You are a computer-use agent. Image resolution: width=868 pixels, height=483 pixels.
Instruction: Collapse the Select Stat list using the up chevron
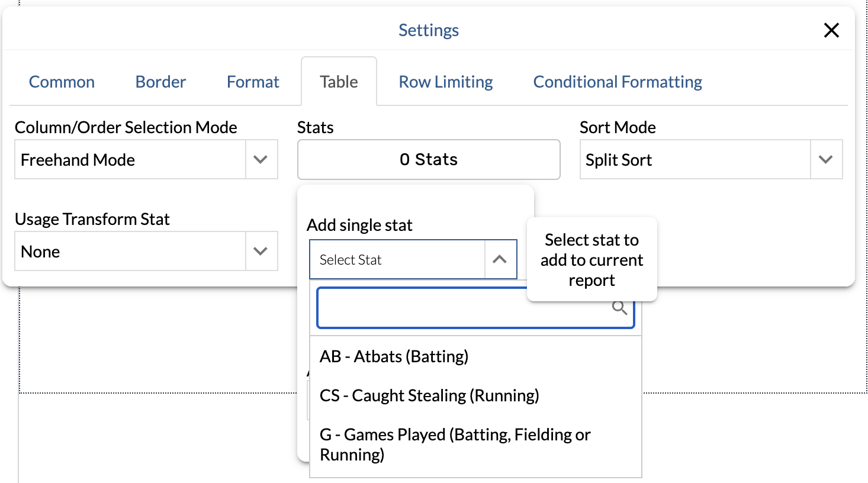point(500,259)
